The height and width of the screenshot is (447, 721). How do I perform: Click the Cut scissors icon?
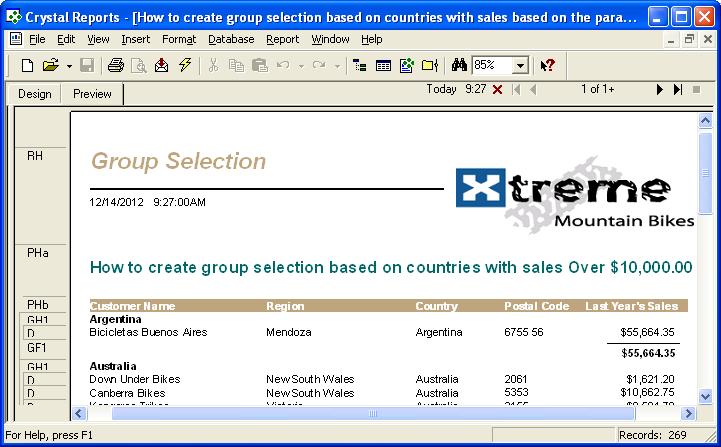point(213,66)
